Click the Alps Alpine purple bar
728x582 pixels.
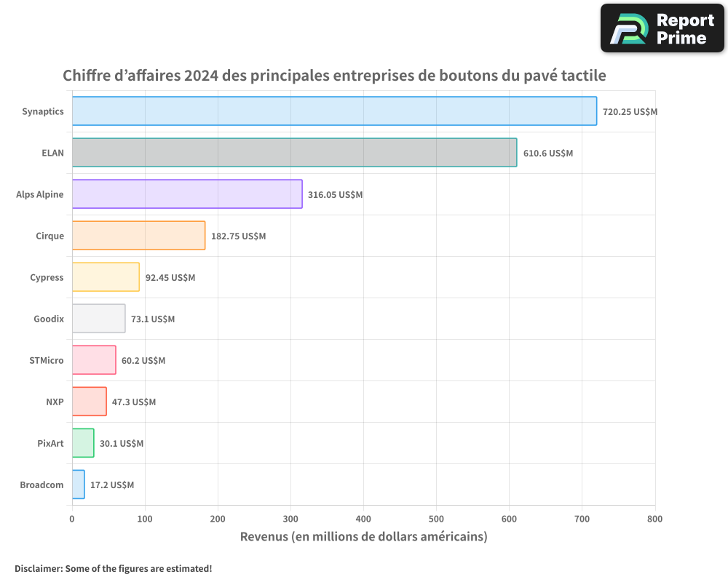[x=187, y=194]
